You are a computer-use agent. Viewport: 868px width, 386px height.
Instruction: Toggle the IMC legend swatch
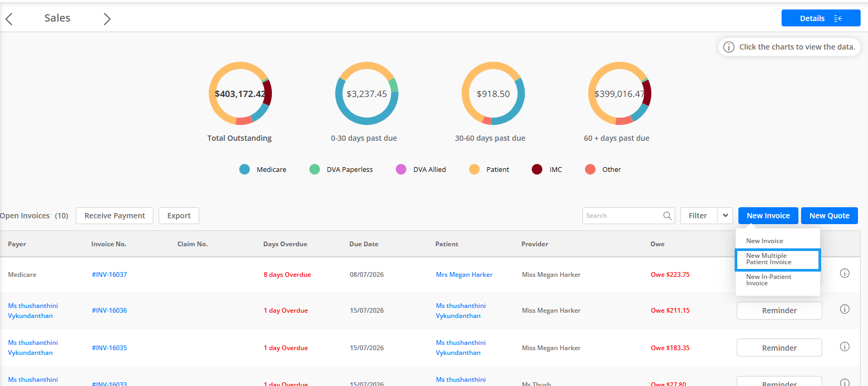(x=537, y=169)
